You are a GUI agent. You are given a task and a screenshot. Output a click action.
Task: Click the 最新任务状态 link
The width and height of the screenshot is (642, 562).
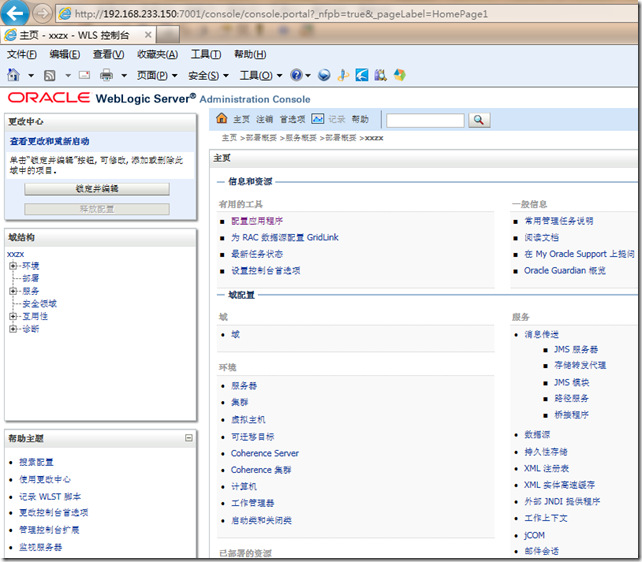(257, 254)
